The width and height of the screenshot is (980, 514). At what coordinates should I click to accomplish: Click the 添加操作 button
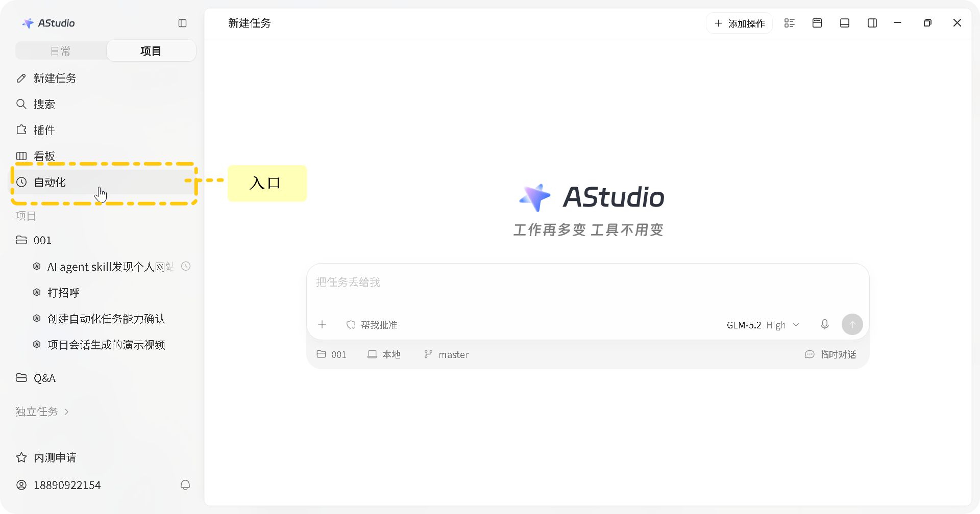pyautogui.click(x=740, y=23)
